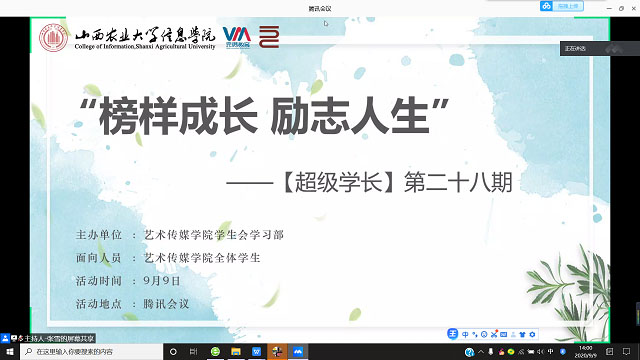640x360 pixels.
Task: Open File Explorer from the taskbar
Action: [236, 351]
